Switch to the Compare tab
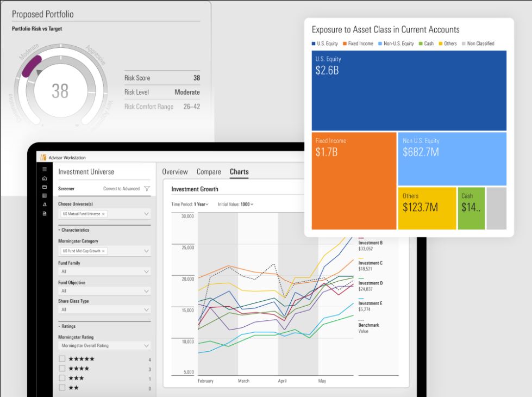This screenshot has width=532, height=397. tap(209, 171)
